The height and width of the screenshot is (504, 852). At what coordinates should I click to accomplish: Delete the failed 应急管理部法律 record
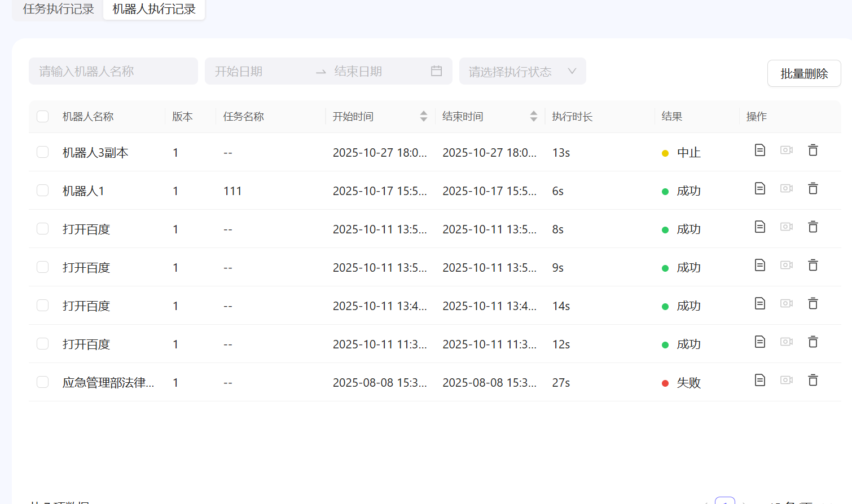click(x=813, y=380)
